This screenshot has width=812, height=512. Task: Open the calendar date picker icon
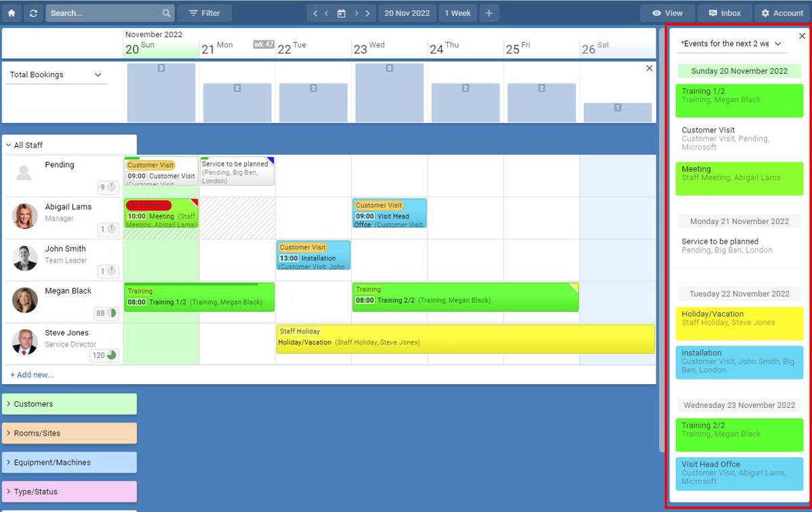(x=342, y=12)
